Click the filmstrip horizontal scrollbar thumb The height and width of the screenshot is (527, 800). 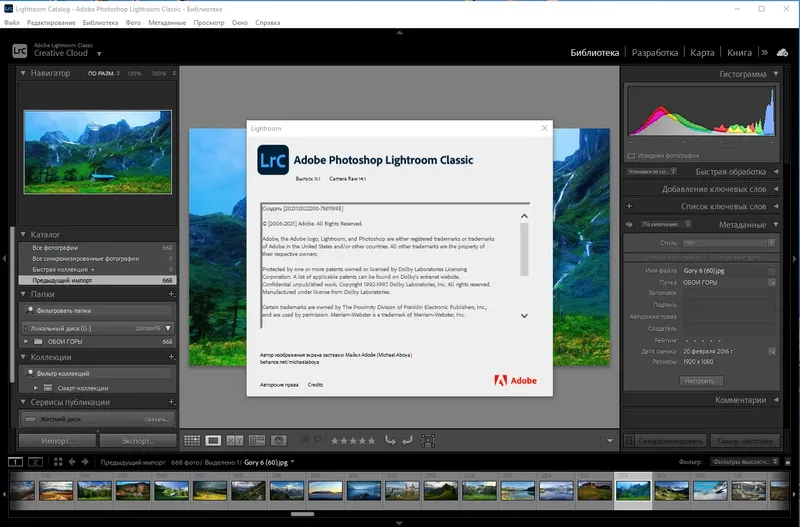(x=303, y=514)
